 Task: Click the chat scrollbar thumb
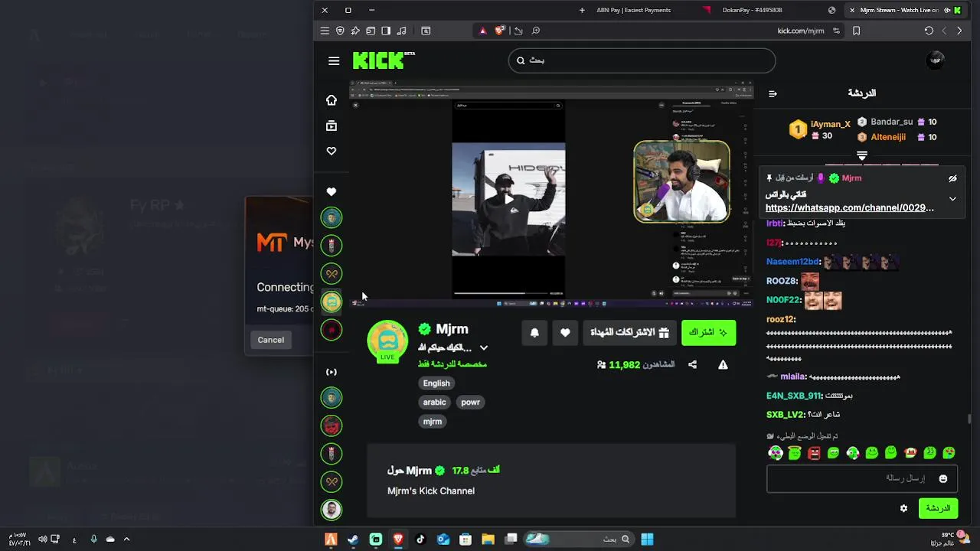coord(970,419)
